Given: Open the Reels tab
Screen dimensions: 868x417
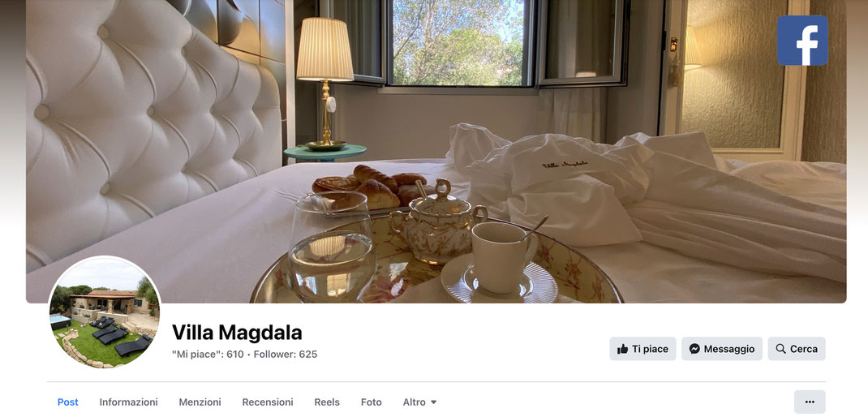Looking at the screenshot, I should coord(327,402).
